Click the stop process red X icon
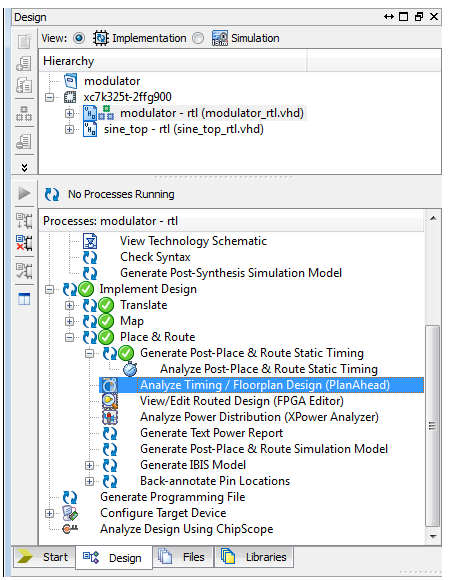452x580 pixels. click(x=24, y=243)
